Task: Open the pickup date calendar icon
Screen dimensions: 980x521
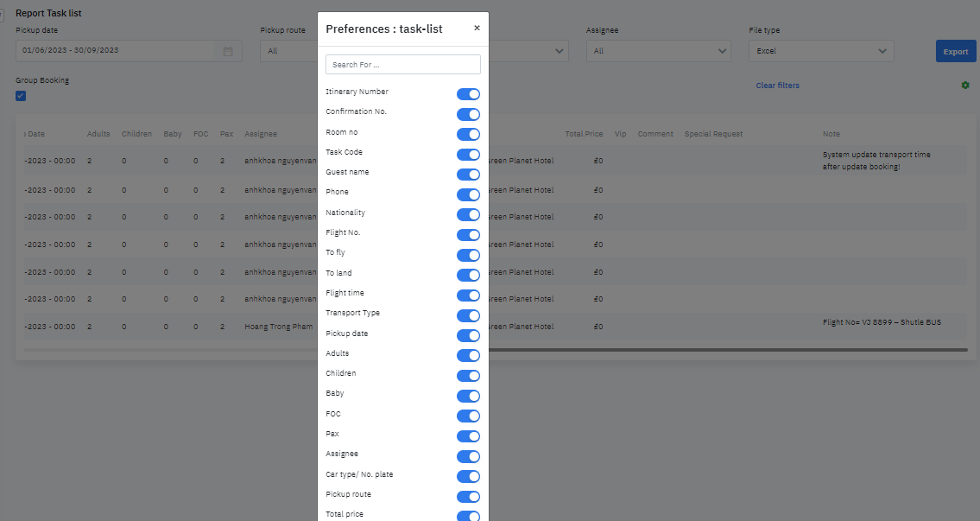Action: tap(228, 51)
